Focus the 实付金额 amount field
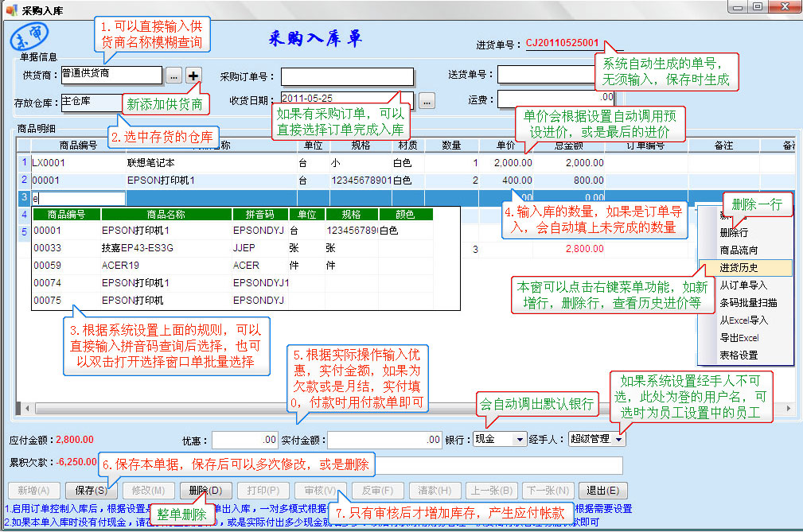This screenshot has height=532, width=803. (384, 439)
